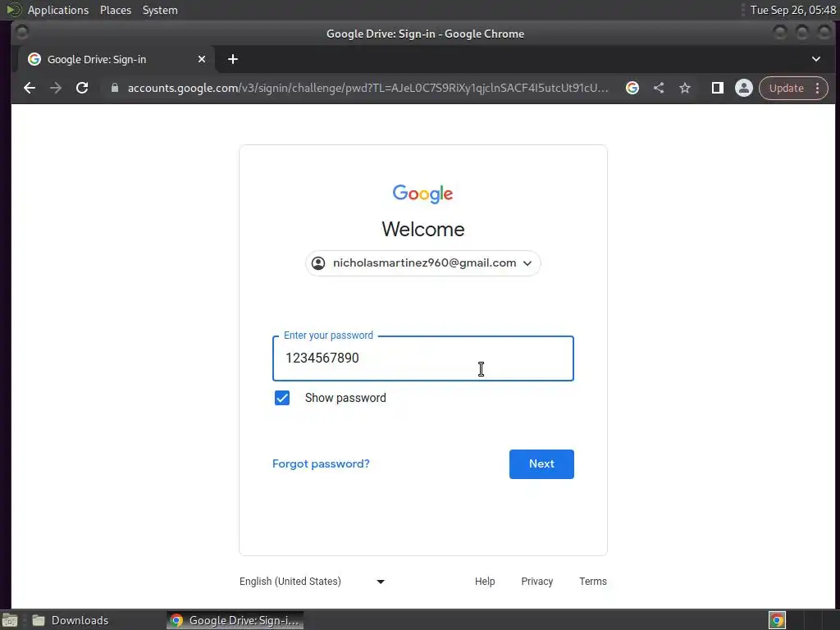Open the System menu
This screenshot has height=630, width=840.
[160, 10]
